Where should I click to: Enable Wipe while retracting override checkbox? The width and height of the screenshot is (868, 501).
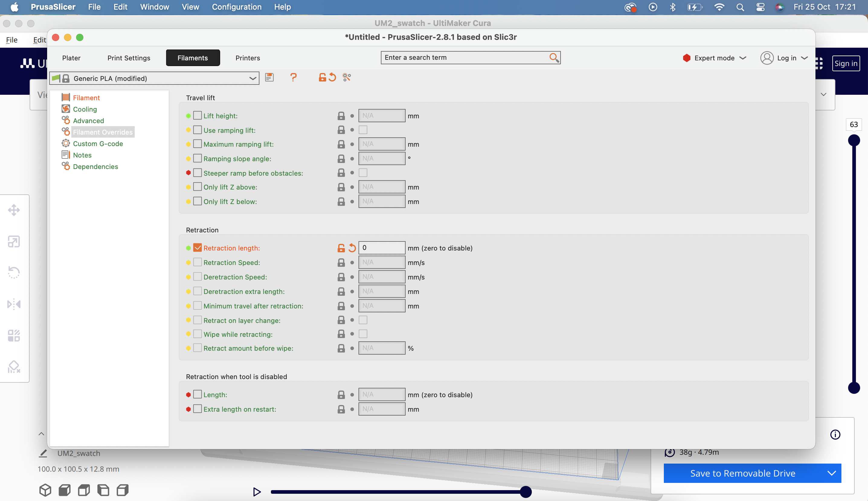tap(197, 334)
